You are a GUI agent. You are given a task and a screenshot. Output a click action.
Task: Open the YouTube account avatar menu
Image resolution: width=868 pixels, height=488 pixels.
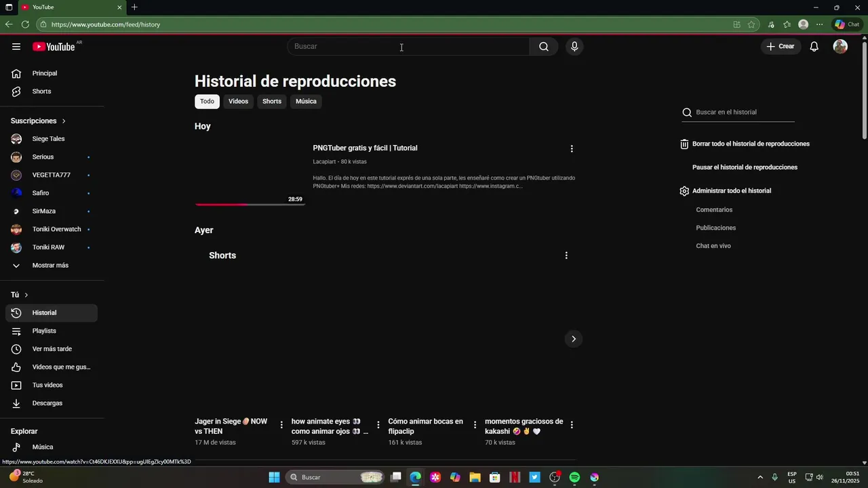(x=840, y=47)
